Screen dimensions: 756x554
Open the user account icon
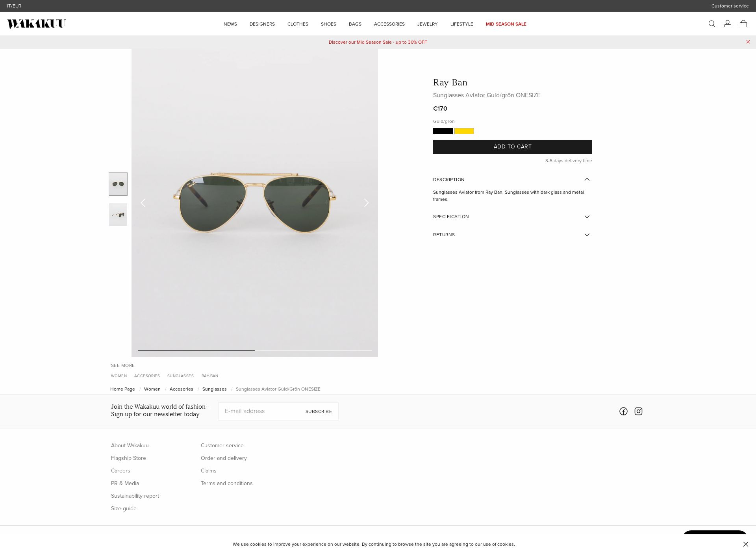(x=728, y=24)
